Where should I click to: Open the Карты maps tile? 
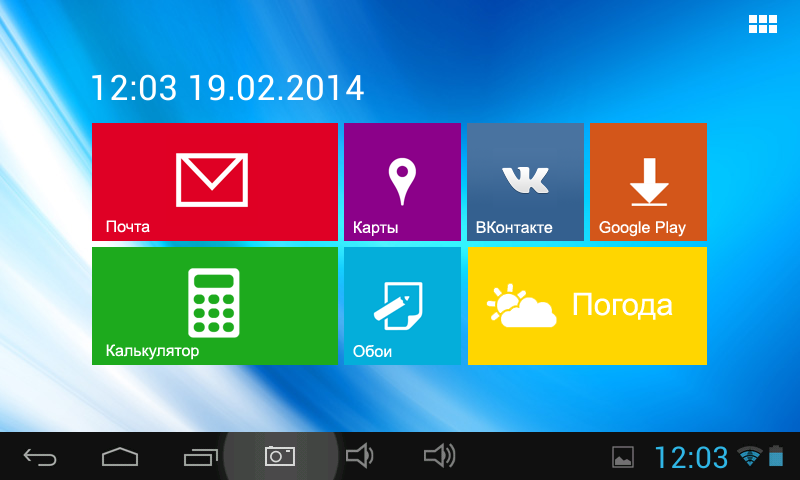[402, 182]
